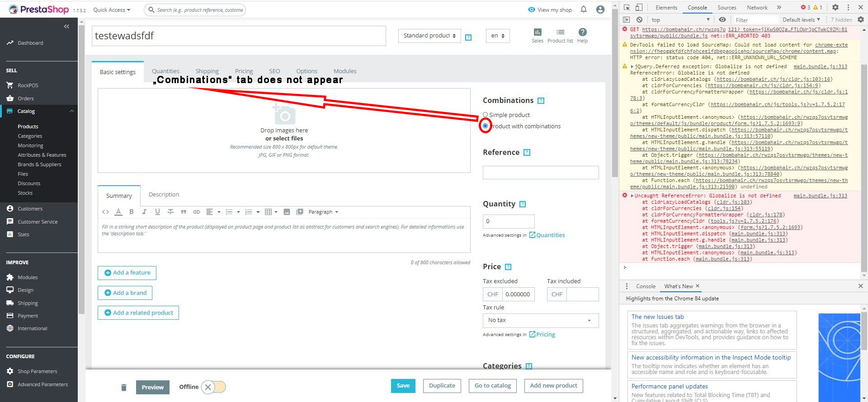Open console settings gear beside hidden count
Viewport: 868px width, 402px height.
click(861, 19)
